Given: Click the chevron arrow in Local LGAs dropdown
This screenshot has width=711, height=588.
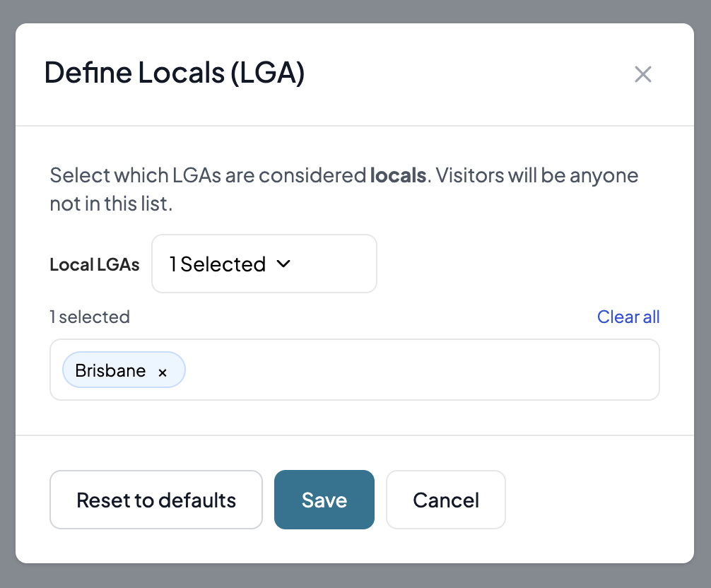Looking at the screenshot, I should click(283, 264).
